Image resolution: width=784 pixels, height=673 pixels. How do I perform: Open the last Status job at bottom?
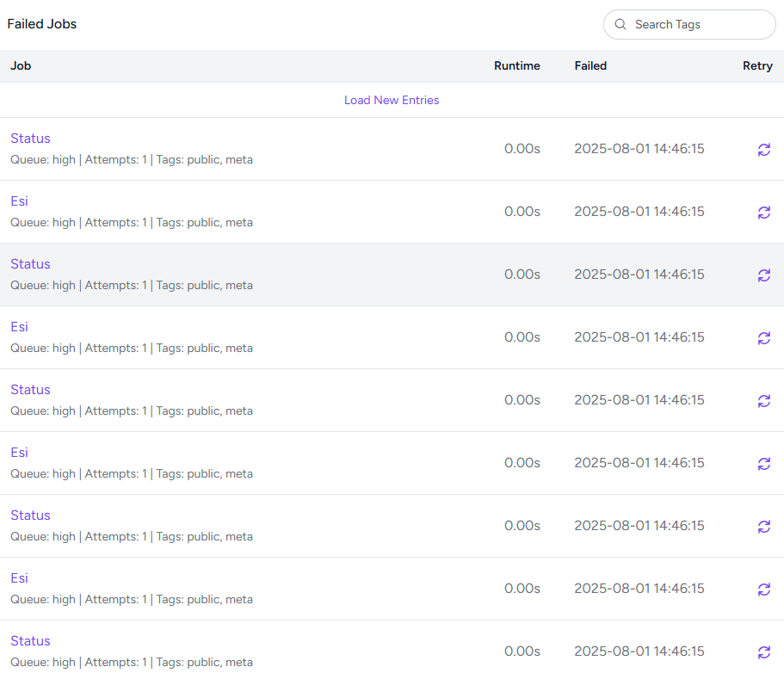click(x=30, y=641)
